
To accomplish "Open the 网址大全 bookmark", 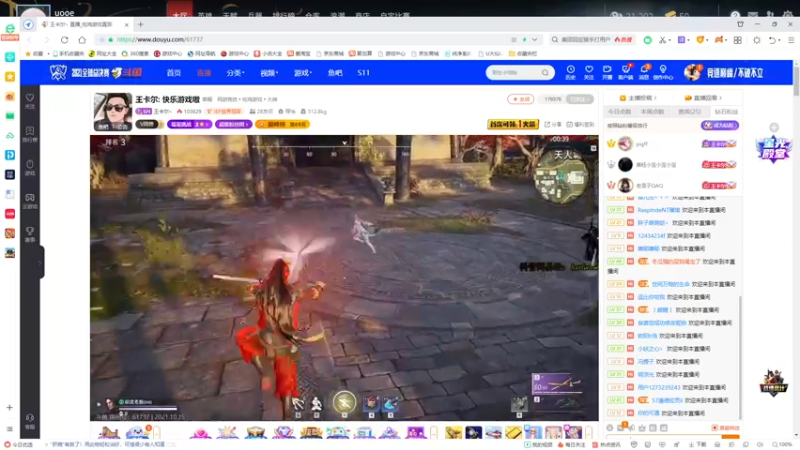I will [102, 54].
